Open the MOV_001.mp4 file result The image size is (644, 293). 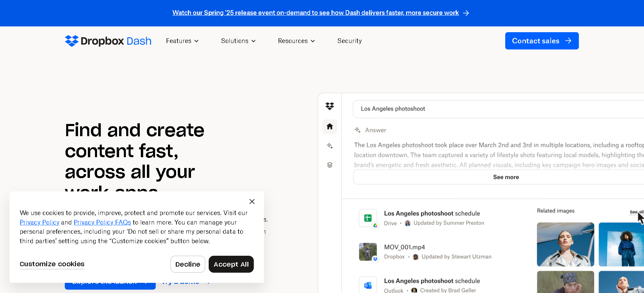click(x=404, y=247)
